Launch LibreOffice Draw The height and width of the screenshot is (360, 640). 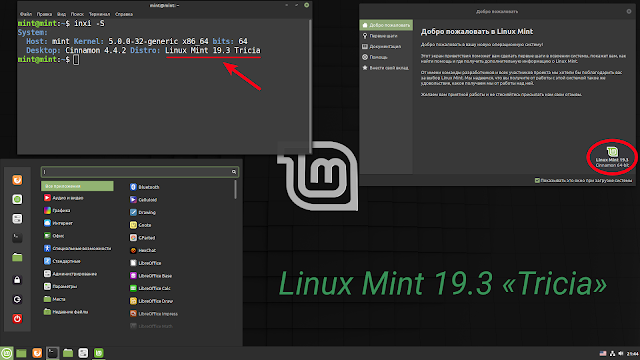151,301
